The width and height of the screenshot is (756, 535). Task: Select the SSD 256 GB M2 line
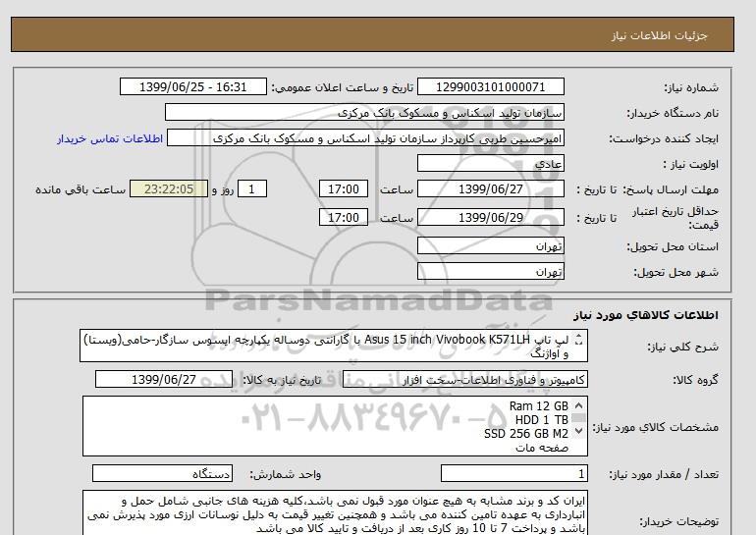526,434
